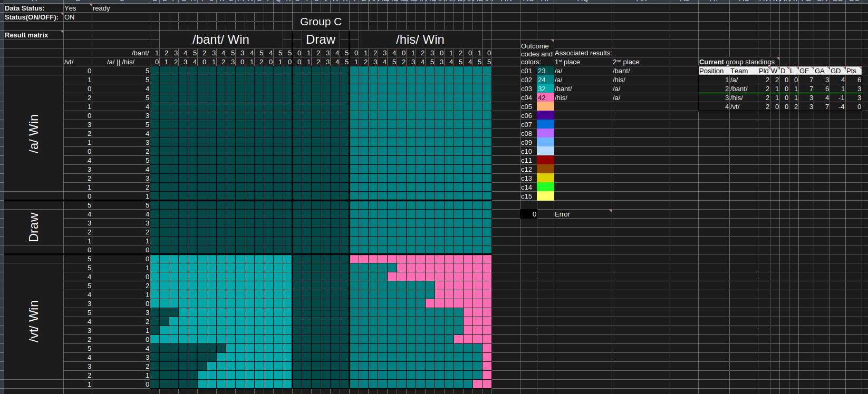Click the 'Associated results:' label
Image resolution: width=868 pixels, height=394 pixels.
click(583, 53)
